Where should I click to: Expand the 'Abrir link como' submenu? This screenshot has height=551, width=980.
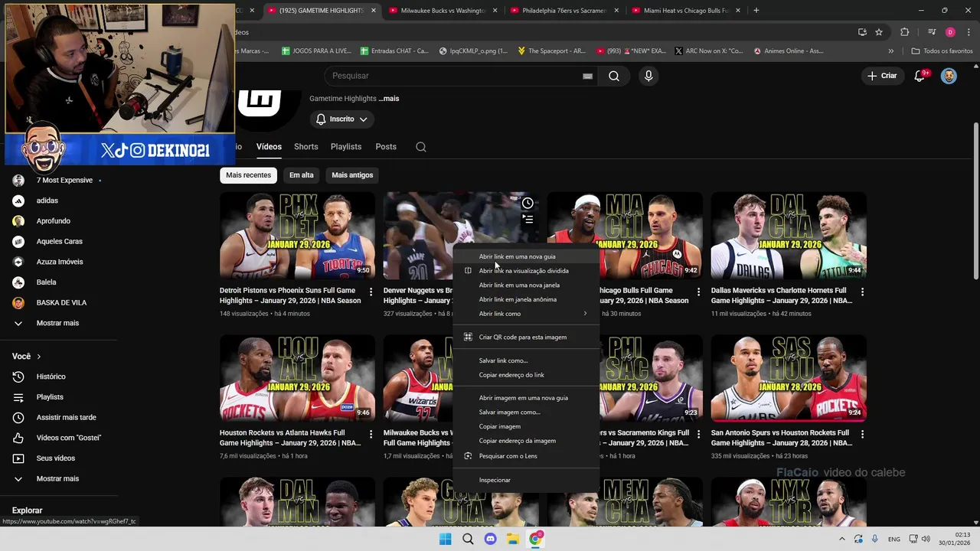pyautogui.click(x=527, y=314)
